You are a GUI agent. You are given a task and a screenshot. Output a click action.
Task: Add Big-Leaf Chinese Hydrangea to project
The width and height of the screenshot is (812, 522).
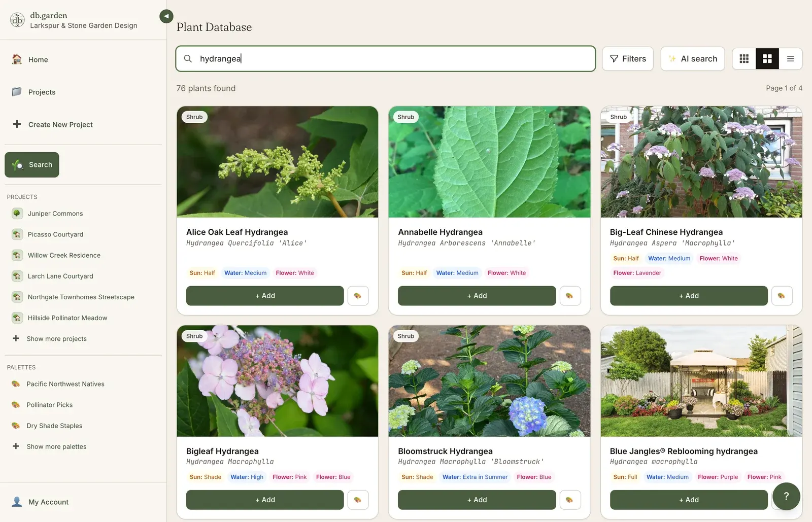point(689,296)
